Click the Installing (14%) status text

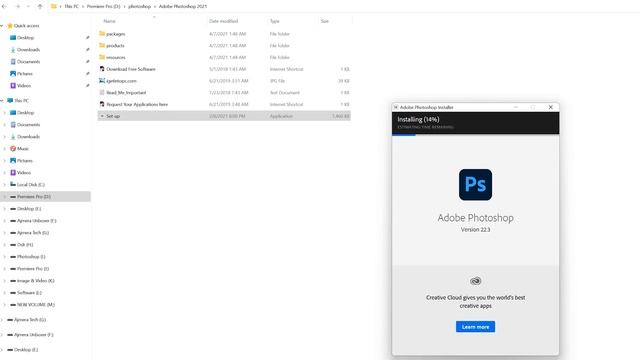click(x=418, y=119)
